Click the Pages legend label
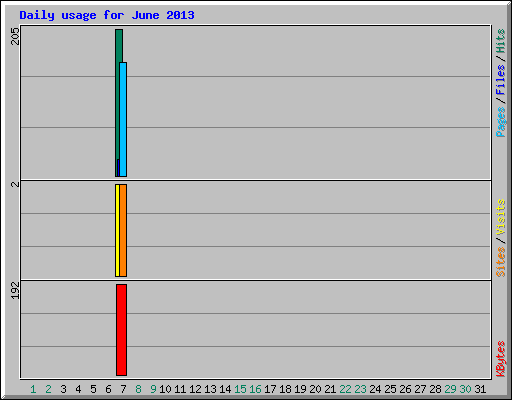Viewport: 512px width, 400px height. pos(501,122)
